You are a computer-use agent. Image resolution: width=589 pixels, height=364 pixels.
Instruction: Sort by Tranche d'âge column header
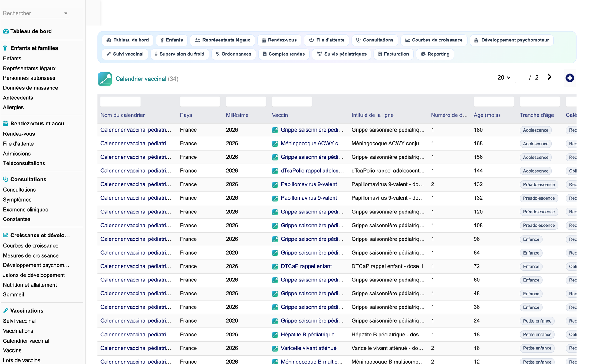coord(537,115)
